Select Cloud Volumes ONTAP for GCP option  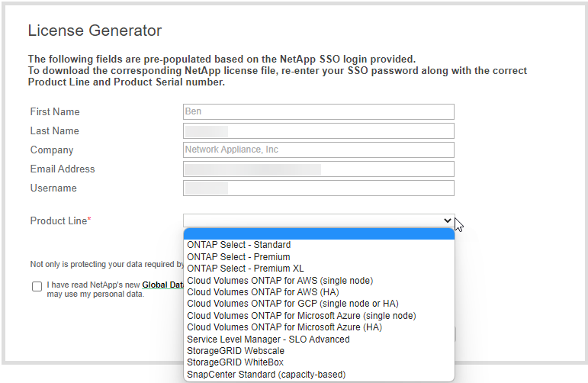[x=292, y=304]
